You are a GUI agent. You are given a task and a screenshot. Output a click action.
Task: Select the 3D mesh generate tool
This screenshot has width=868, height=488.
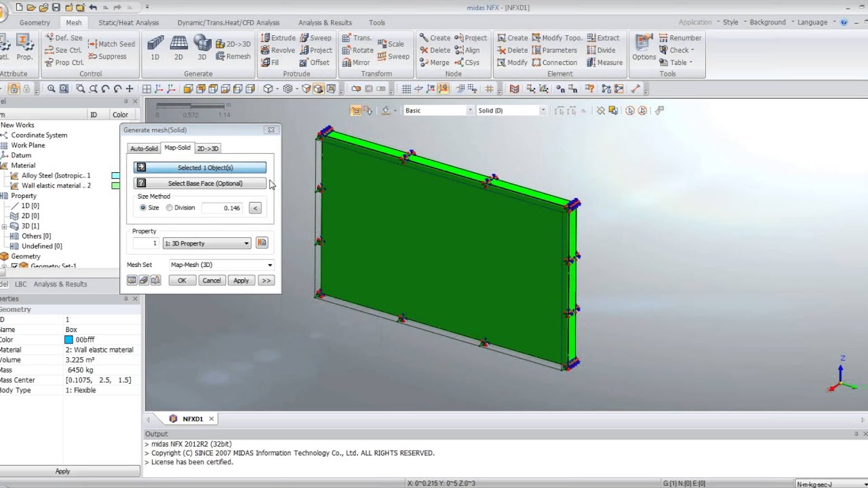coord(202,47)
